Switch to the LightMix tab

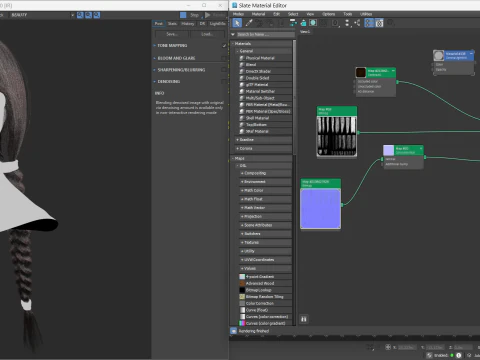pyautogui.click(x=217, y=24)
